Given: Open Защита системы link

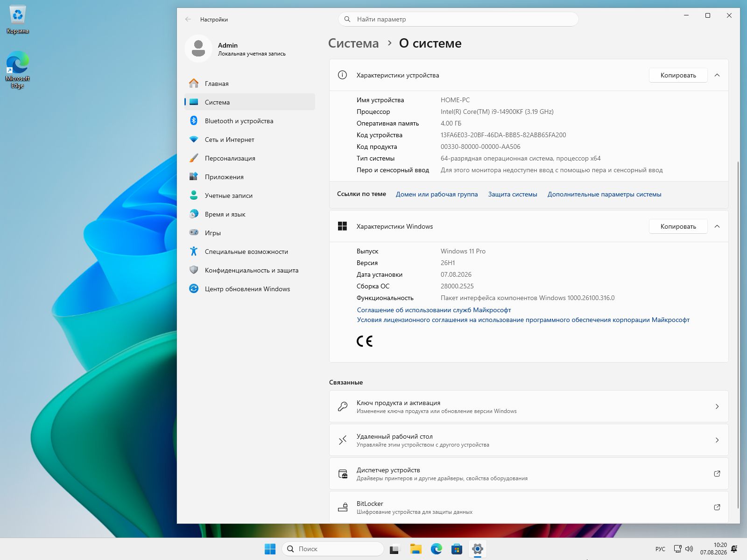Looking at the screenshot, I should [x=513, y=194].
